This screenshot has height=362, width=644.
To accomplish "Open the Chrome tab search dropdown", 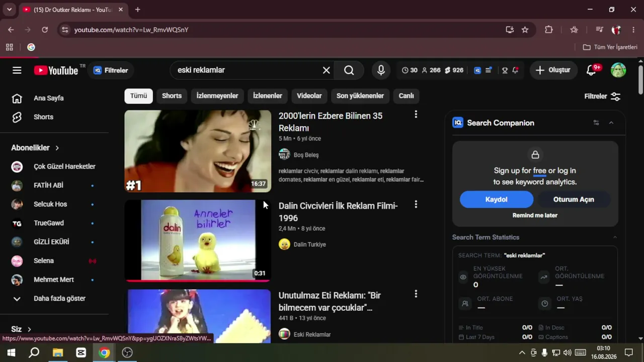I will 9,10.
